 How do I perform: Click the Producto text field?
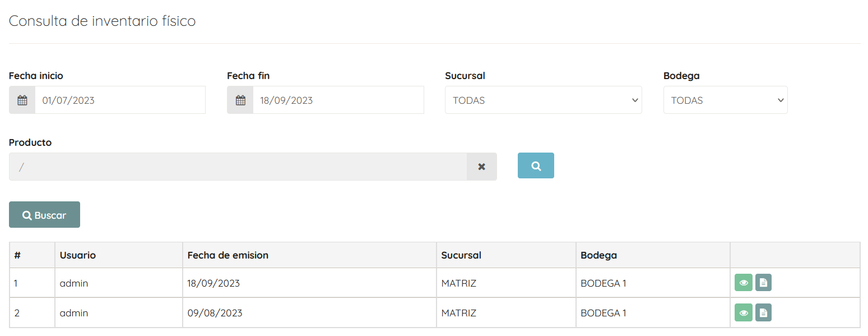[x=238, y=167]
